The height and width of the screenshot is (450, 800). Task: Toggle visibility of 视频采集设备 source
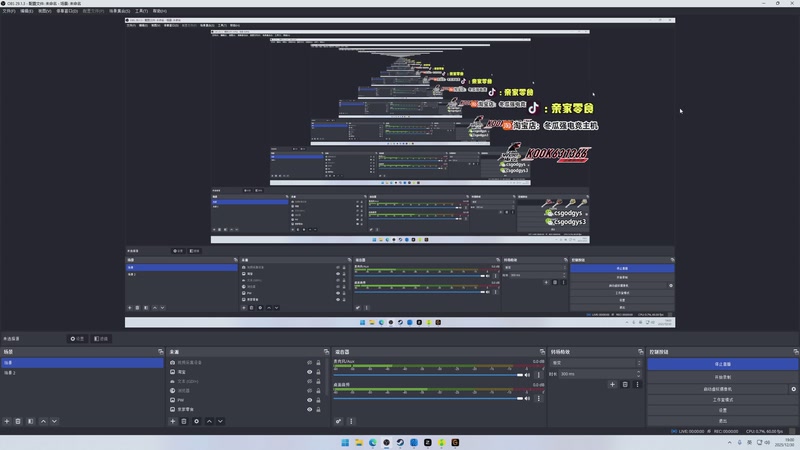309,363
